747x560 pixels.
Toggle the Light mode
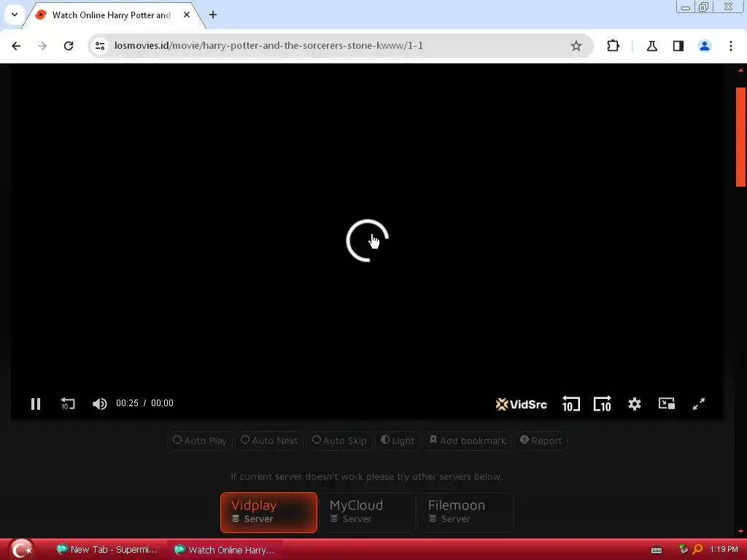coord(398,440)
